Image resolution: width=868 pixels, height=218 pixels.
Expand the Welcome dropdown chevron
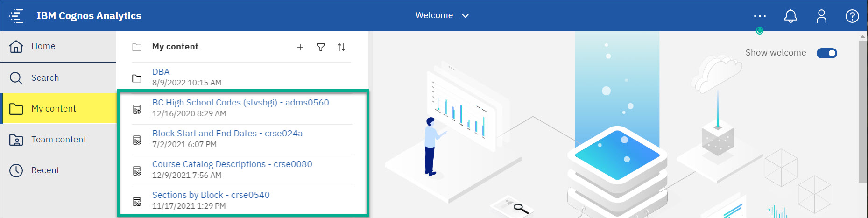[465, 16]
